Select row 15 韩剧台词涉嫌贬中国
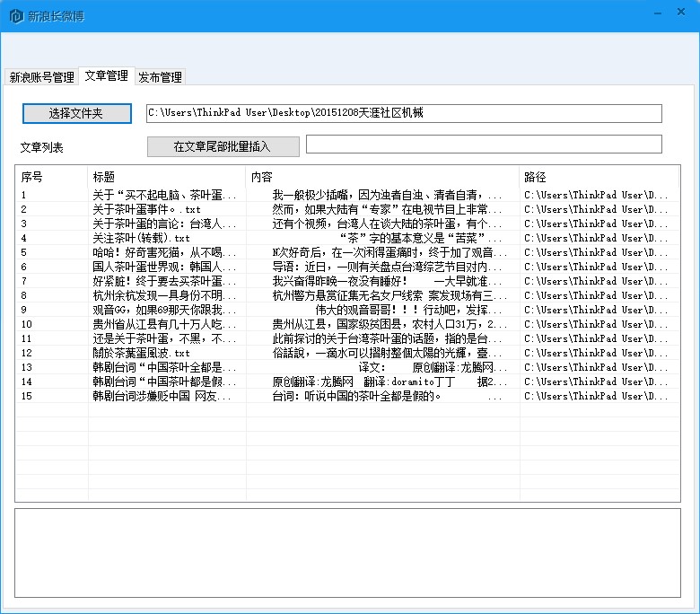Image resolution: width=700 pixels, height=614 pixels. click(164, 396)
